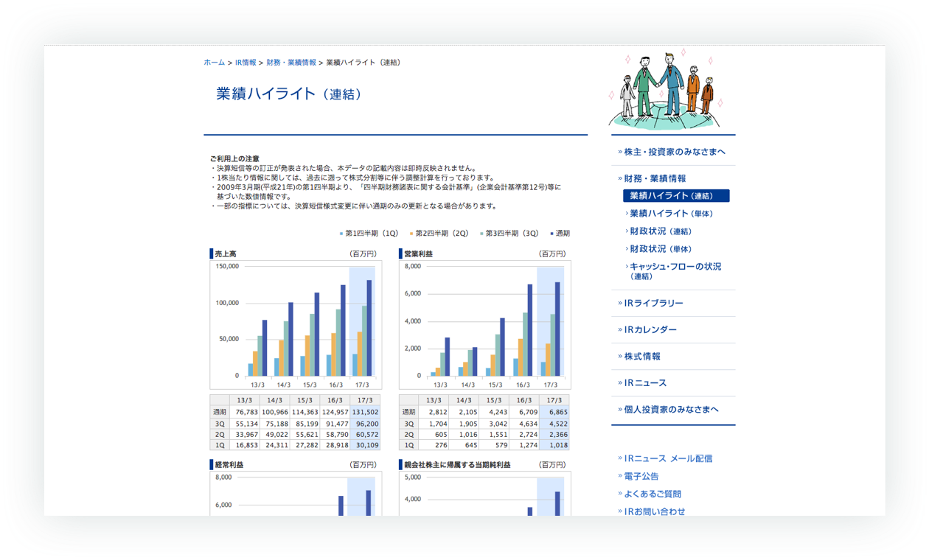Open 株主・投資家のみなさまへ in the sidebar
The image size is (929, 560).
(x=675, y=153)
